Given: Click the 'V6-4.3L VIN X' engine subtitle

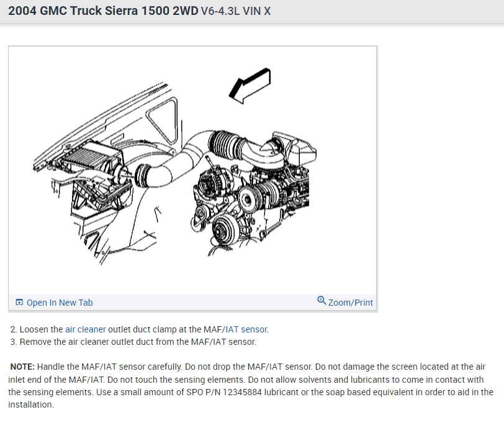Looking at the screenshot, I should tap(236, 11).
